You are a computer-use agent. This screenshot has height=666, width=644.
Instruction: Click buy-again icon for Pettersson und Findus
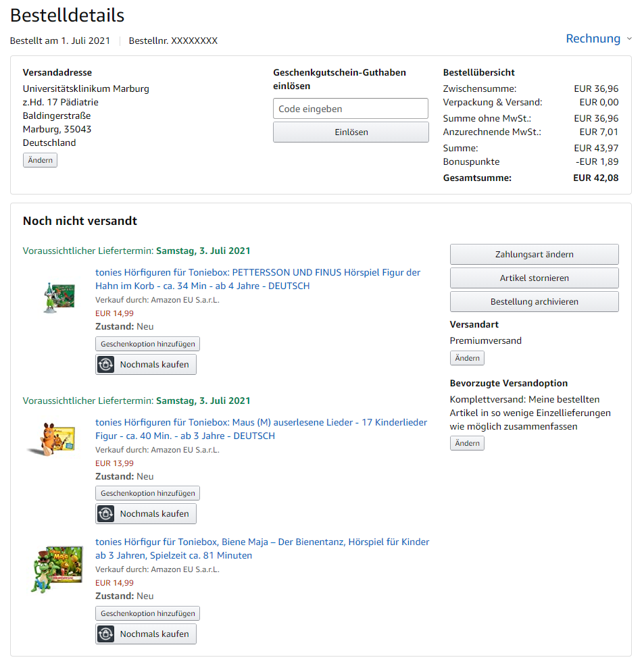point(106,365)
